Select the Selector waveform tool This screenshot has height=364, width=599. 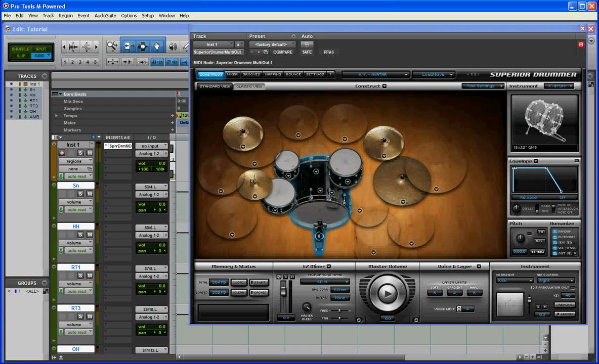[143, 47]
